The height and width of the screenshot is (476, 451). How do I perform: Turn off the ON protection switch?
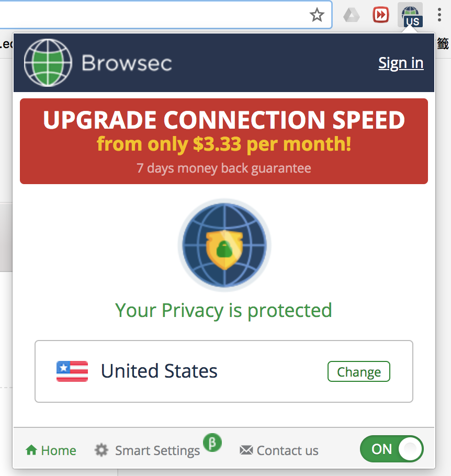coord(392,449)
